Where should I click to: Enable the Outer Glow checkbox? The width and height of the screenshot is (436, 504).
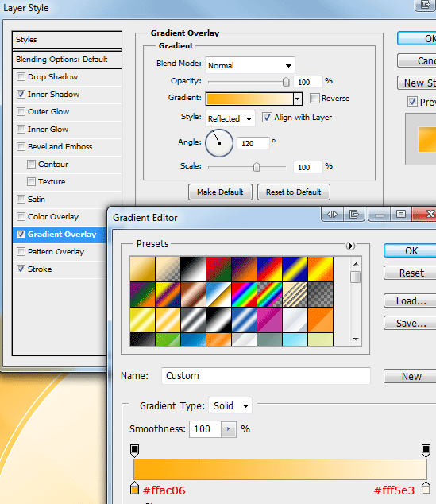(21, 112)
